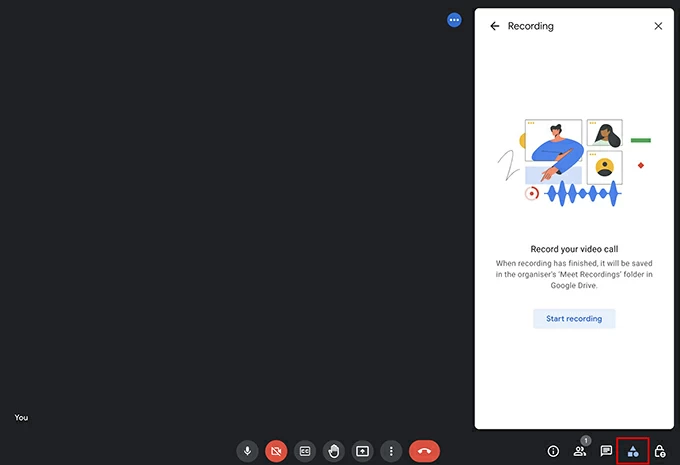The width and height of the screenshot is (680, 465).
Task: Open more options three-dot menu in bottom bar
Action: (x=391, y=451)
